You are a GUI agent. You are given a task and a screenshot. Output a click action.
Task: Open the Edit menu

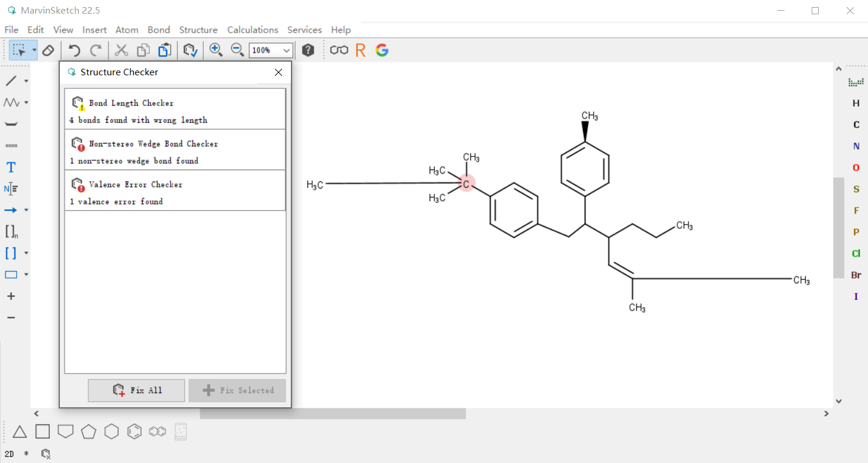36,30
